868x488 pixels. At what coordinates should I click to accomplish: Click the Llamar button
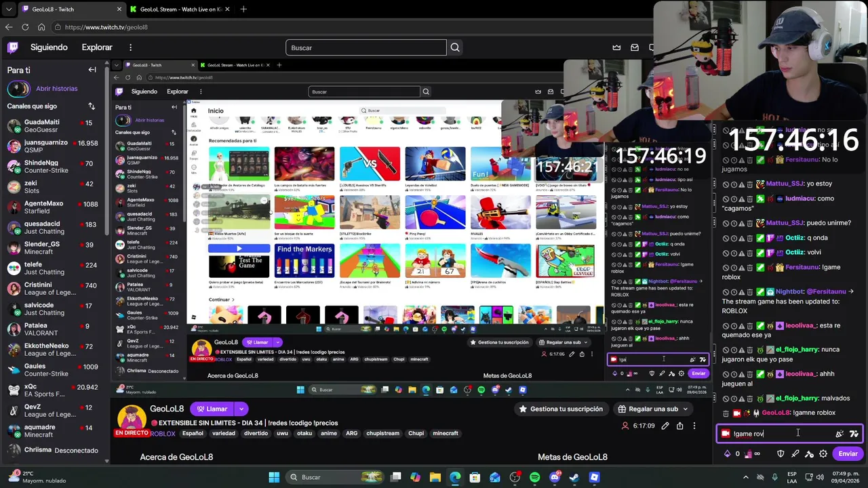212,409
